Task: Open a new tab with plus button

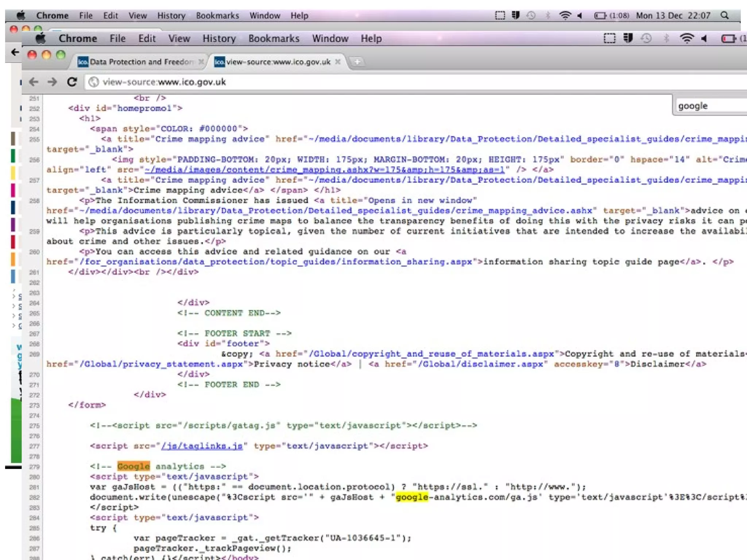Action: [x=357, y=62]
